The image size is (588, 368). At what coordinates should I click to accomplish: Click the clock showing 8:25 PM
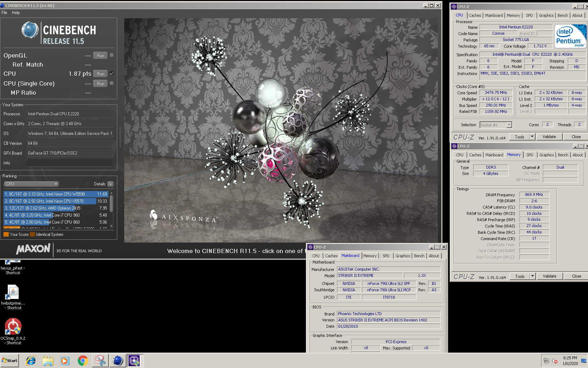click(x=570, y=358)
